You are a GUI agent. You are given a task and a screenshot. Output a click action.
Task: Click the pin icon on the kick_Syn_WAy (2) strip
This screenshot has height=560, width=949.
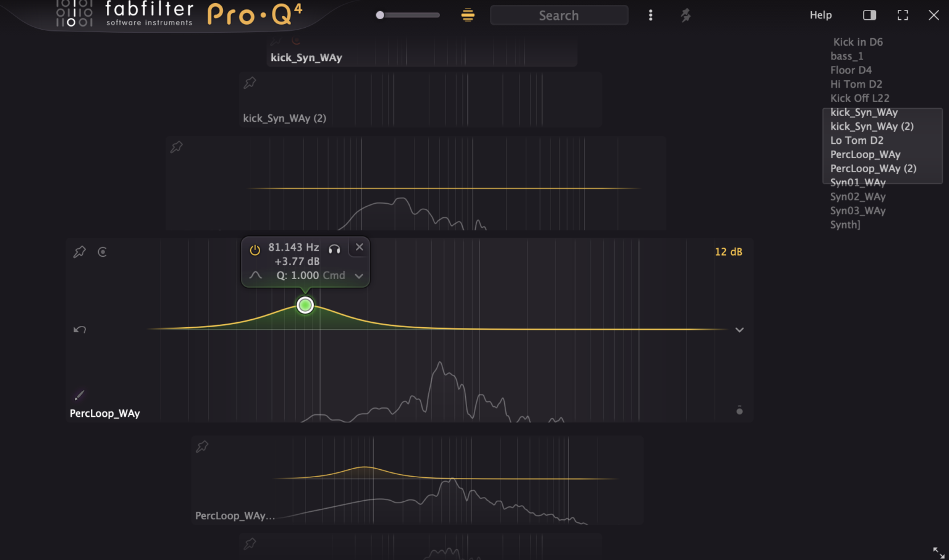tap(250, 82)
